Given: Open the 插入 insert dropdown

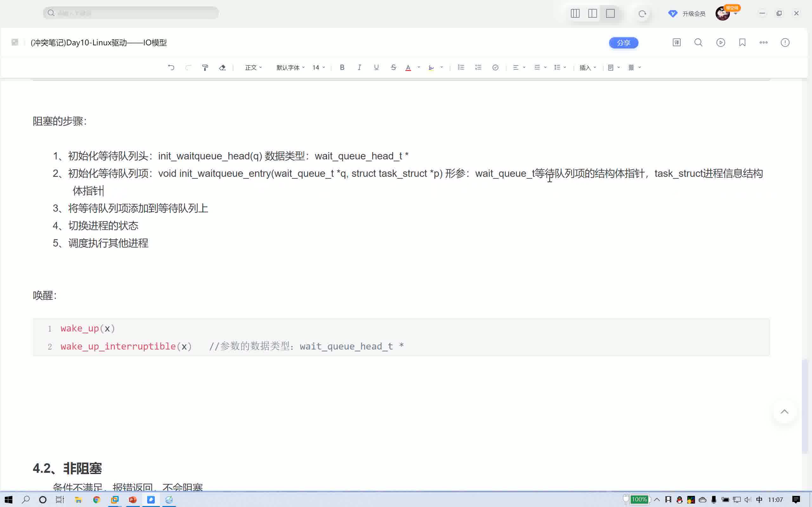Looking at the screenshot, I should 587,67.
